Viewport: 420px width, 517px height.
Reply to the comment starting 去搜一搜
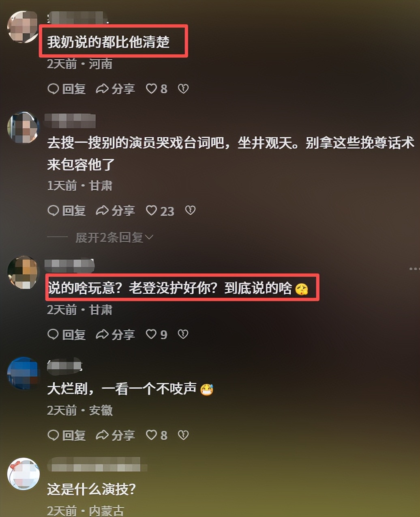(x=66, y=211)
